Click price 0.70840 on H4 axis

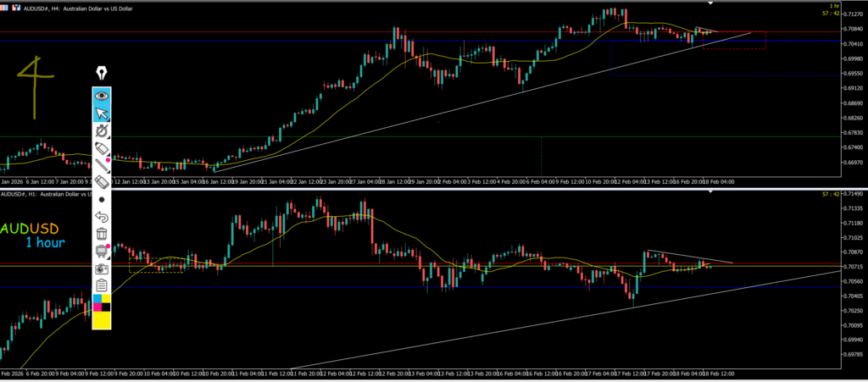click(852, 29)
